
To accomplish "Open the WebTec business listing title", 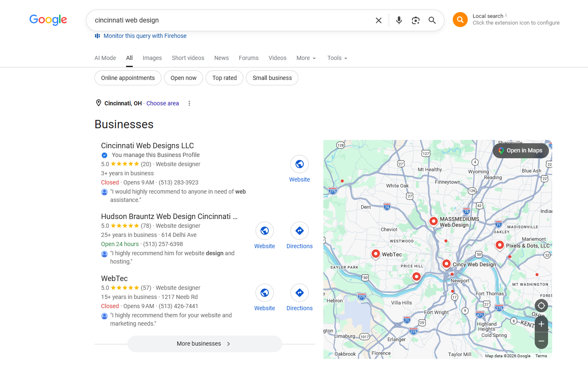I will point(114,279).
